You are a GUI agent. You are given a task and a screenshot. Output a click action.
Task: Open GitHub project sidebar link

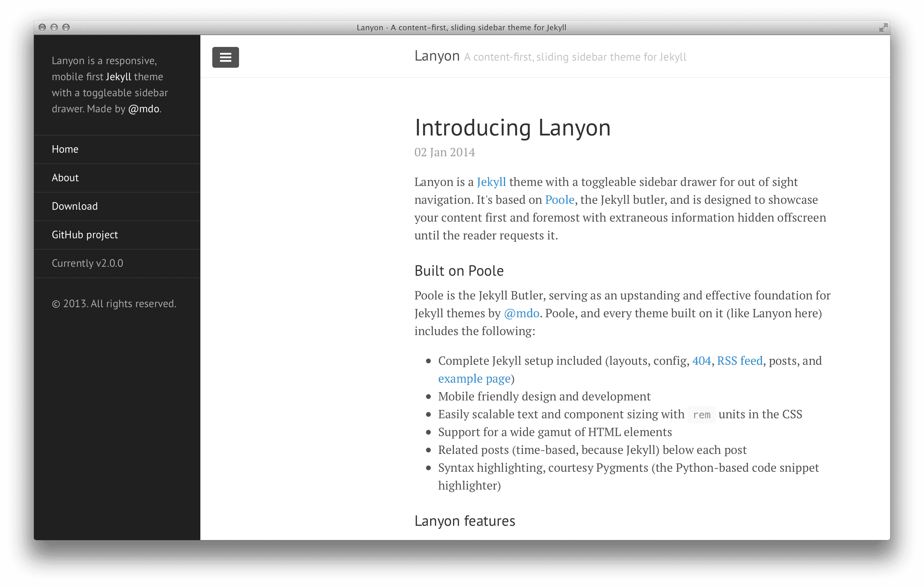point(84,235)
